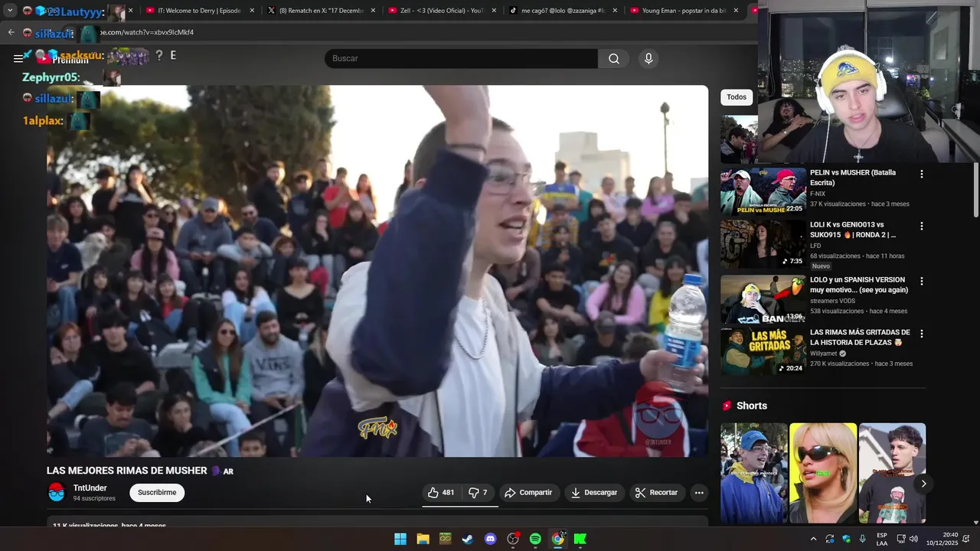980x551 pixels.
Task: Click the YouTube search magnifier button
Action: (613, 59)
